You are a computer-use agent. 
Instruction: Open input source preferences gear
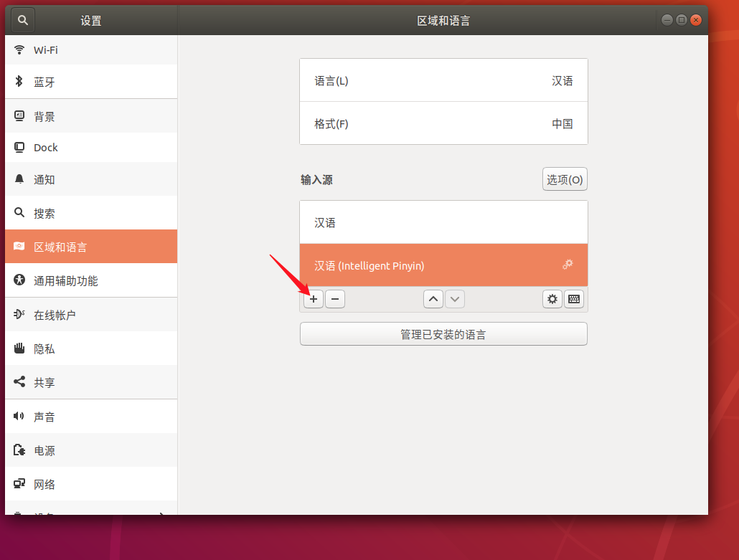click(552, 299)
